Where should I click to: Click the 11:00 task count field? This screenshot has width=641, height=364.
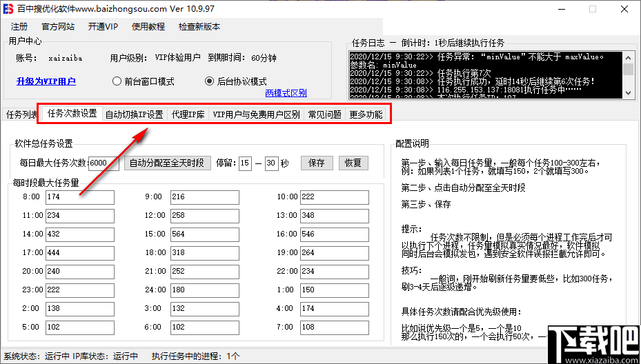coord(80,216)
